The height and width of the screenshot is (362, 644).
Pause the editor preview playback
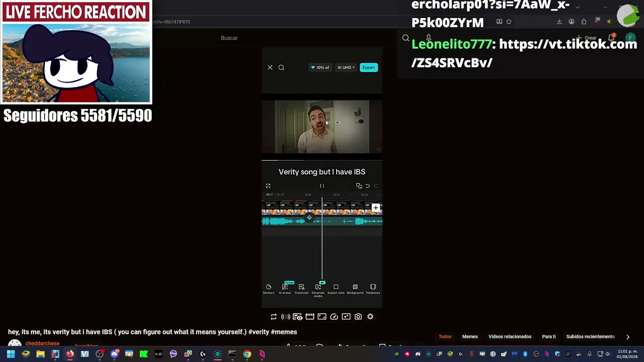[322, 186]
